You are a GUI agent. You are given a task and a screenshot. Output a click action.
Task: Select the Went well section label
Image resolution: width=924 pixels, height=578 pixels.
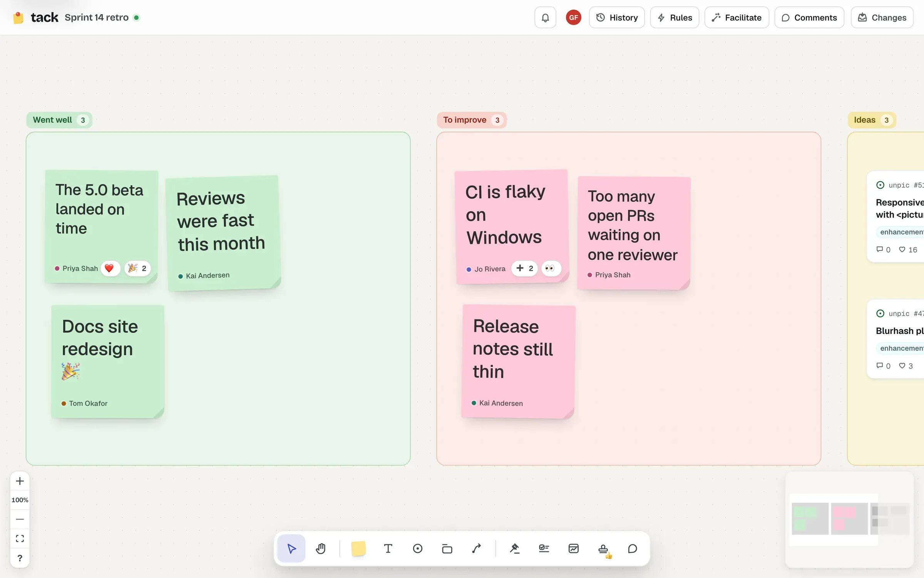59,120
